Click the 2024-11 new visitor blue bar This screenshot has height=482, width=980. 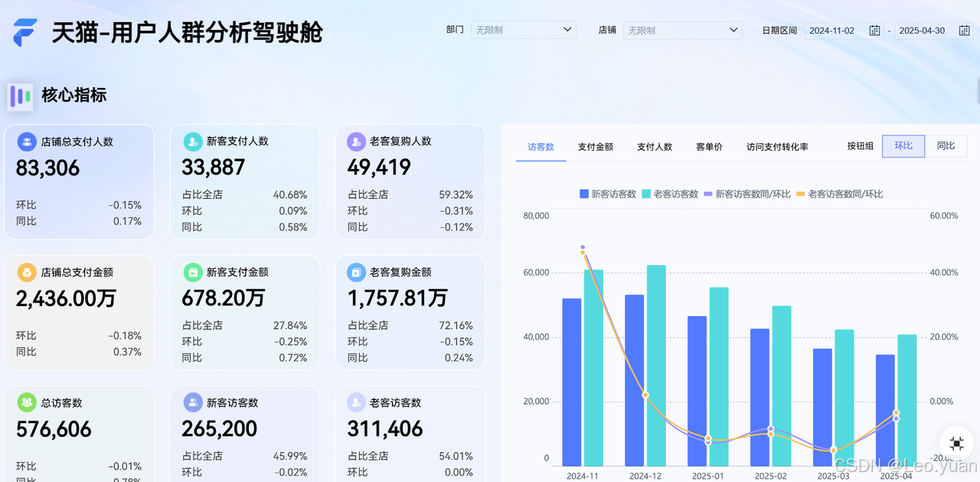coord(572,383)
